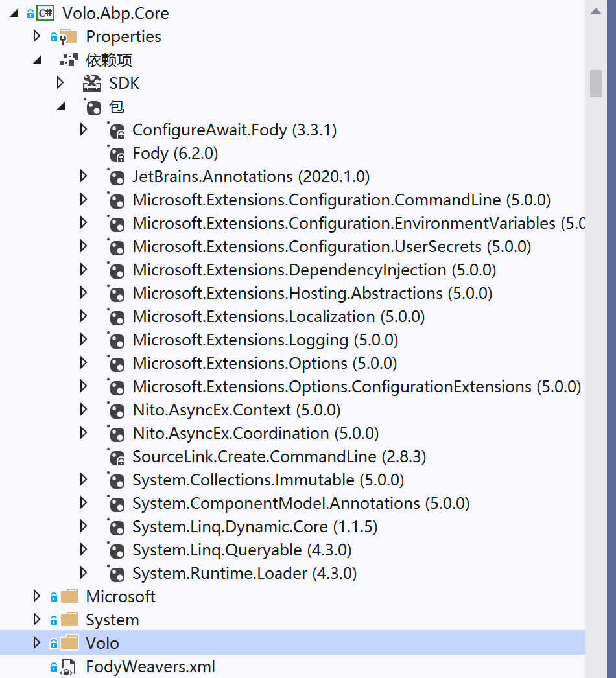Expand the System folder

point(37,620)
